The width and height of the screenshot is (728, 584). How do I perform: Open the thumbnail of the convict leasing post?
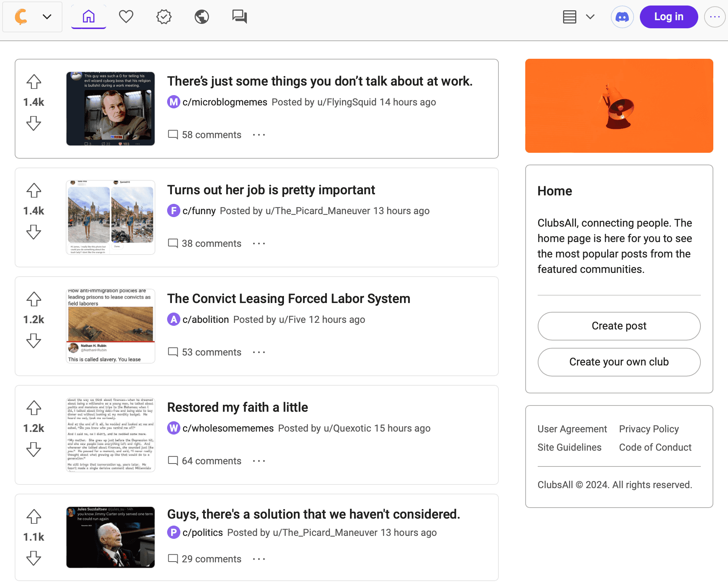pyautogui.click(x=110, y=325)
